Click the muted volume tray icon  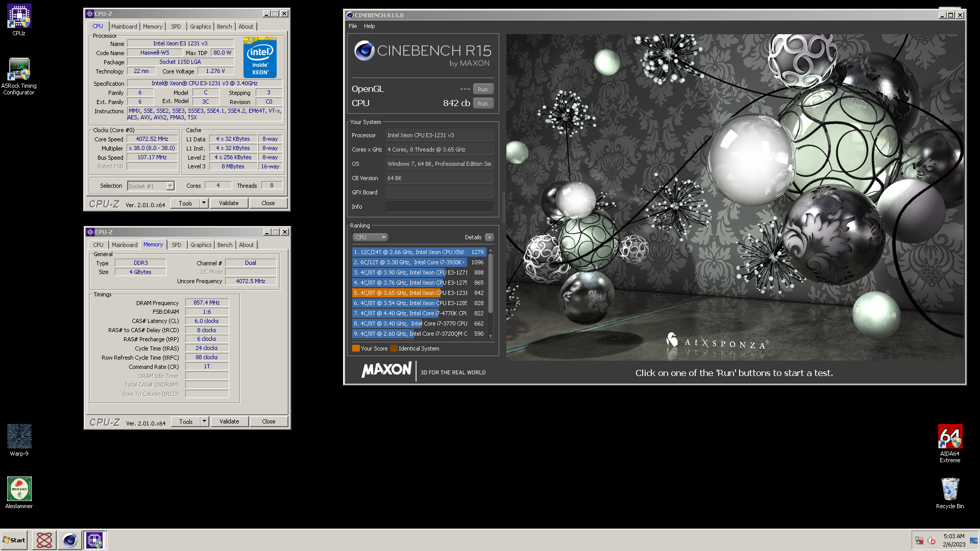[x=932, y=541]
